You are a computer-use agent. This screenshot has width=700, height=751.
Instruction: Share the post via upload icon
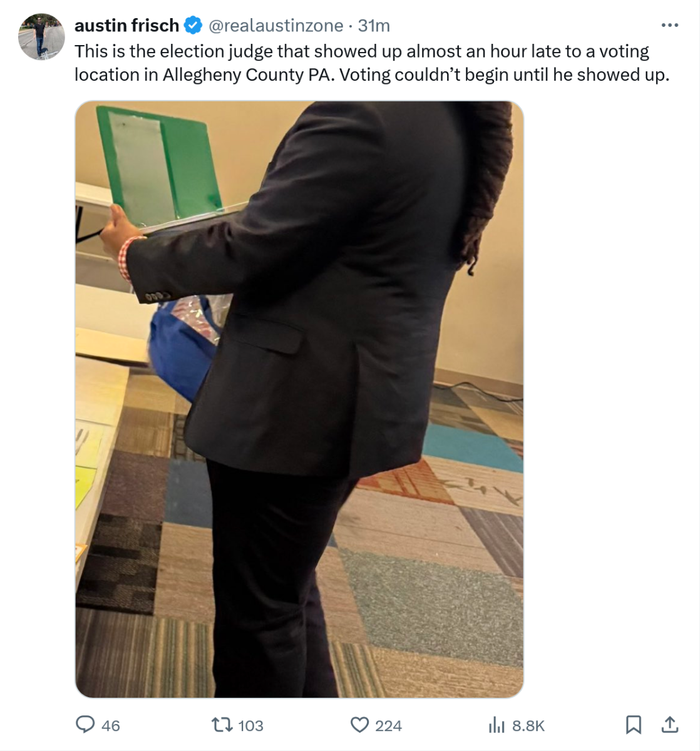670,725
